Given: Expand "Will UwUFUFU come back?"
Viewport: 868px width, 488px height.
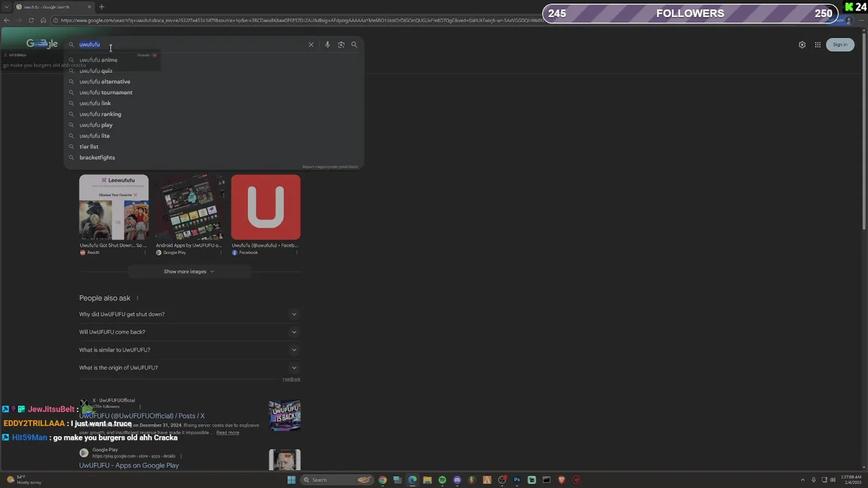Looking at the screenshot, I should point(189,332).
